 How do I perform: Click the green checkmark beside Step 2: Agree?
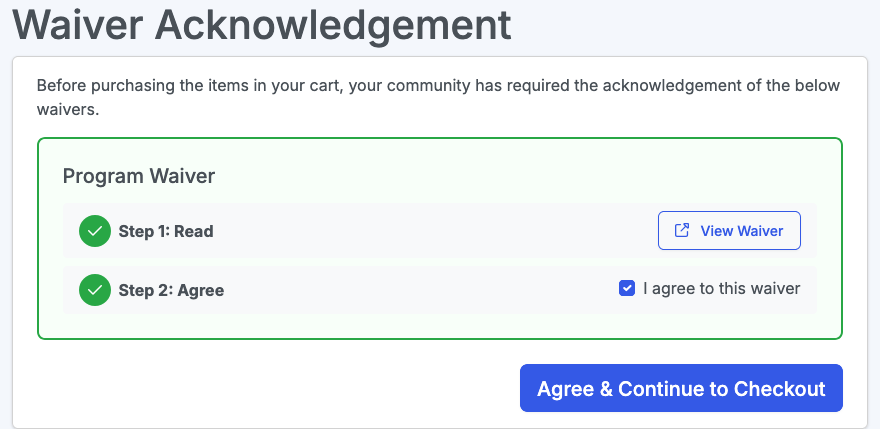pyautogui.click(x=94, y=290)
